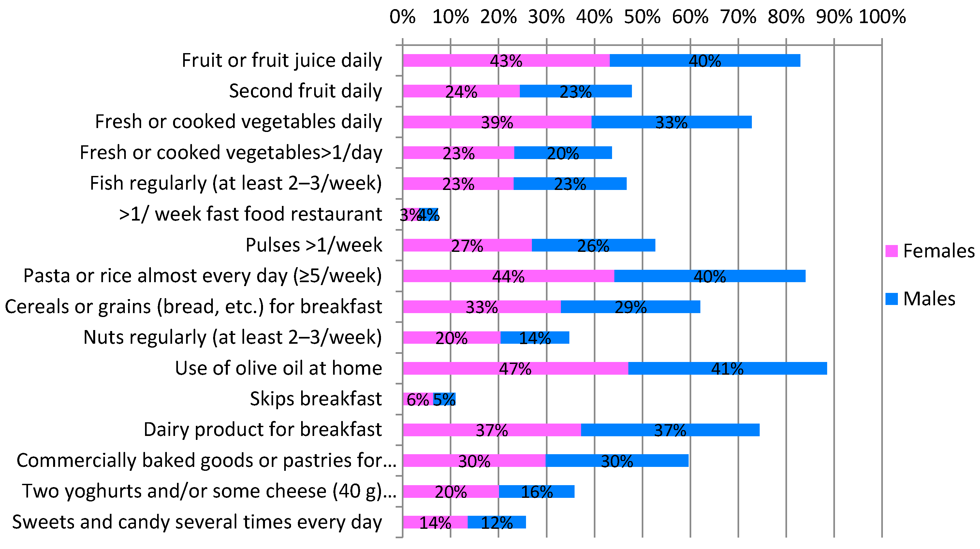Click the 'Fish regularly' category label
Screen dimensions: 980x549
pos(236,183)
